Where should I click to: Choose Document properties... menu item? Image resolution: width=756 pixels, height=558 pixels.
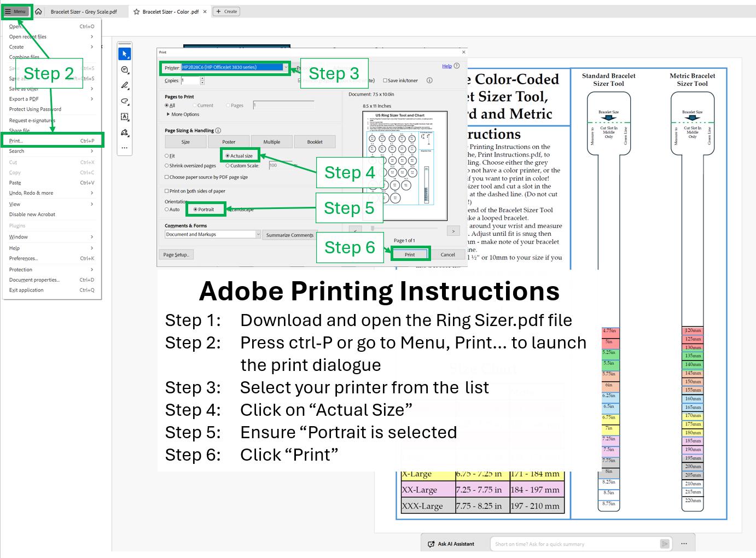tap(51, 280)
